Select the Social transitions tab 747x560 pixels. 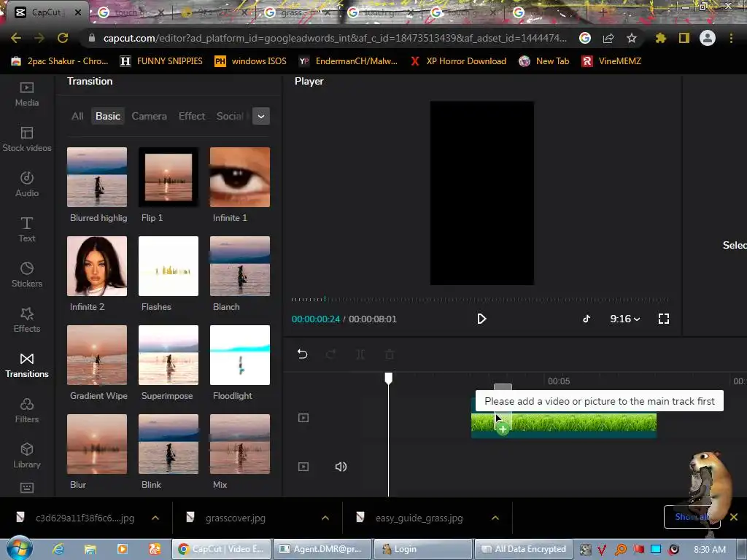230,116
